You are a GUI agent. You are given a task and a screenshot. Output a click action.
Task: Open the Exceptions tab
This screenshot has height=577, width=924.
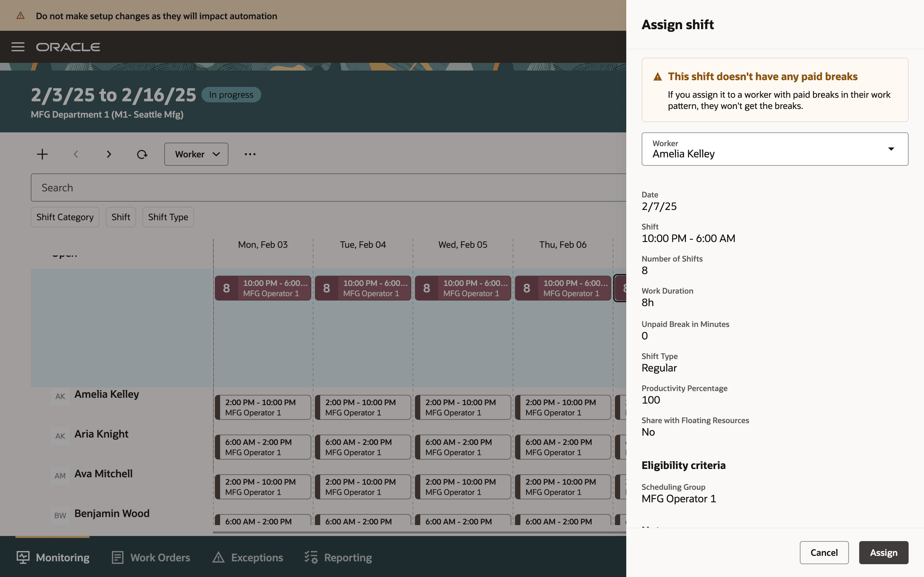(248, 557)
